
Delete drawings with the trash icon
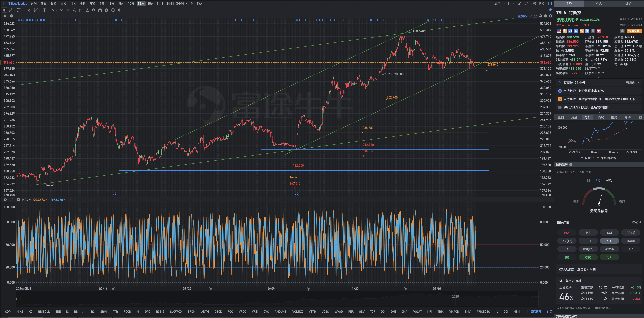(x=107, y=10)
